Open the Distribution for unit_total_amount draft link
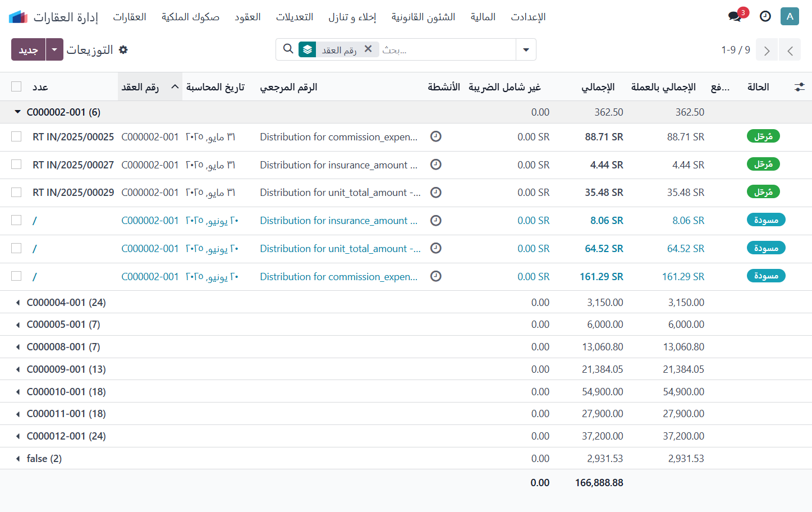 (x=341, y=248)
